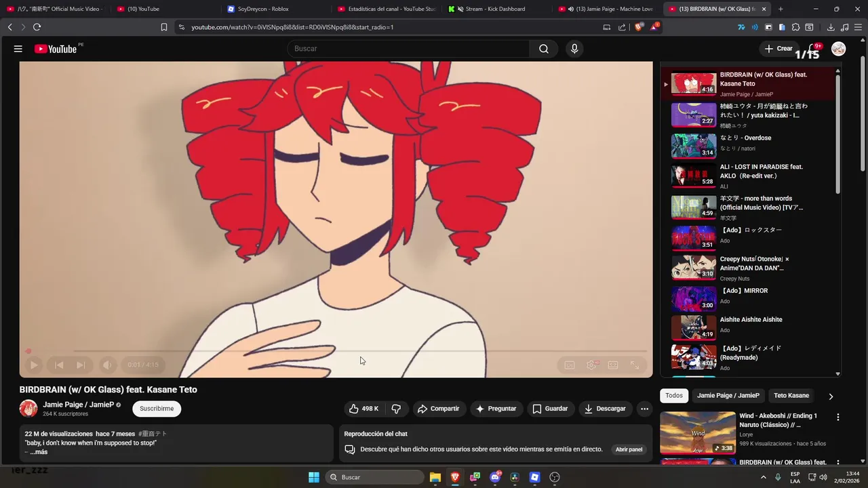Open the #重音テト hashtag link

pos(153,434)
